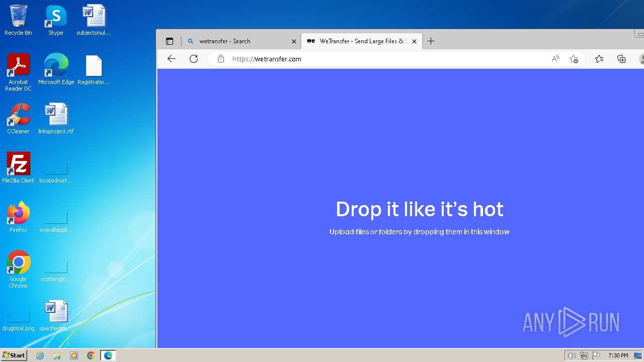
Task: Click the 7:30 PM clock
Action: pyautogui.click(x=618, y=355)
